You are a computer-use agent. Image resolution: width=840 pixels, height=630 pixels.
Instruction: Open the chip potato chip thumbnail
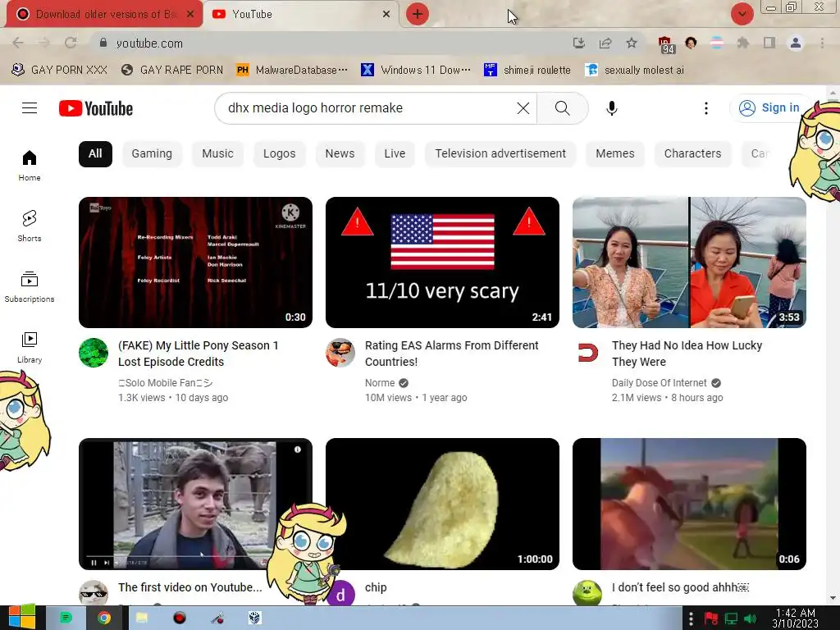[x=442, y=504]
